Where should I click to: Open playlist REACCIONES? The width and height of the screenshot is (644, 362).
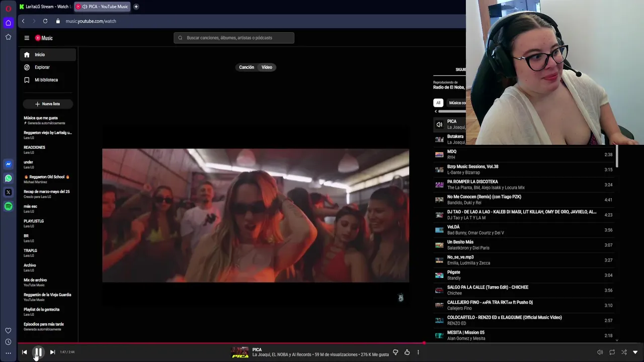[48, 149]
